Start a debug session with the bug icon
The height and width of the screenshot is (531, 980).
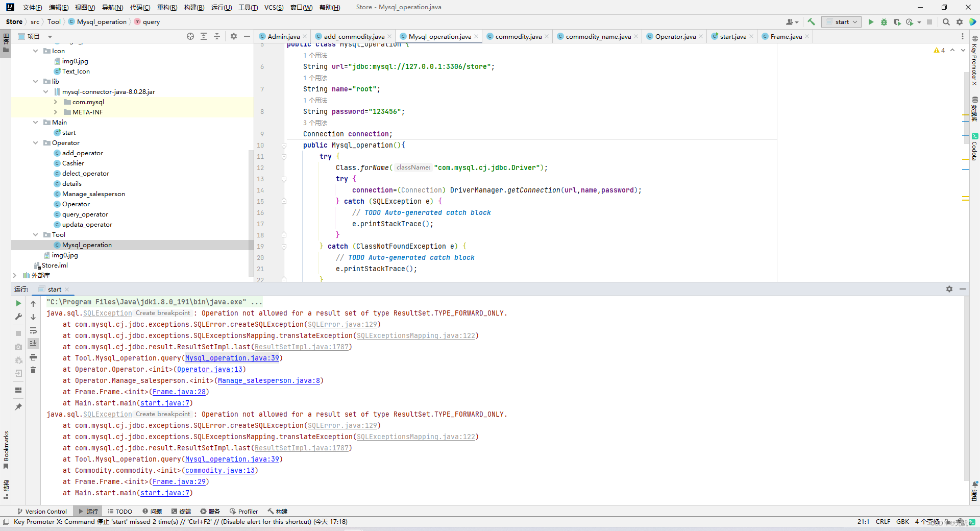(x=884, y=22)
